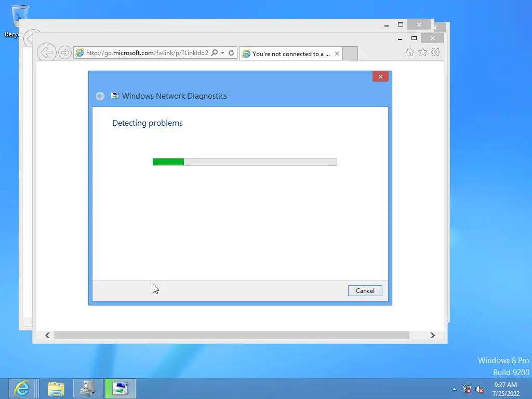This screenshot has width=532, height=399.
Task: Open the computer tools taskbar icon
Action: pyautogui.click(x=88, y=389)
